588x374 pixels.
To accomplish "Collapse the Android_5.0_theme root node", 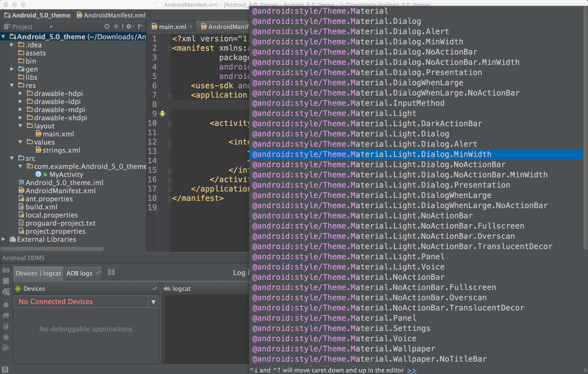I will click(3, 37).
